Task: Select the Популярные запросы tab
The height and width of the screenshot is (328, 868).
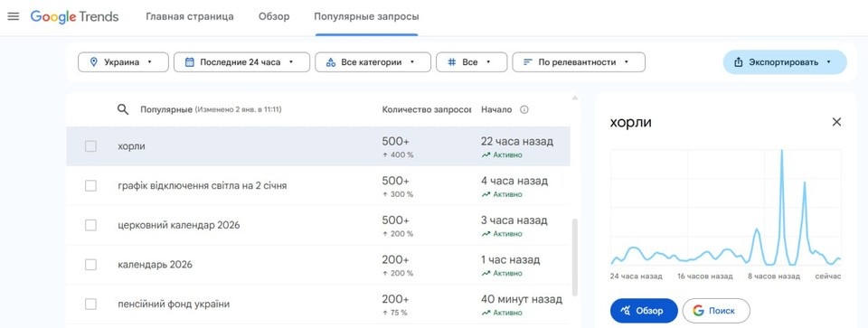Action: point(366,16)
